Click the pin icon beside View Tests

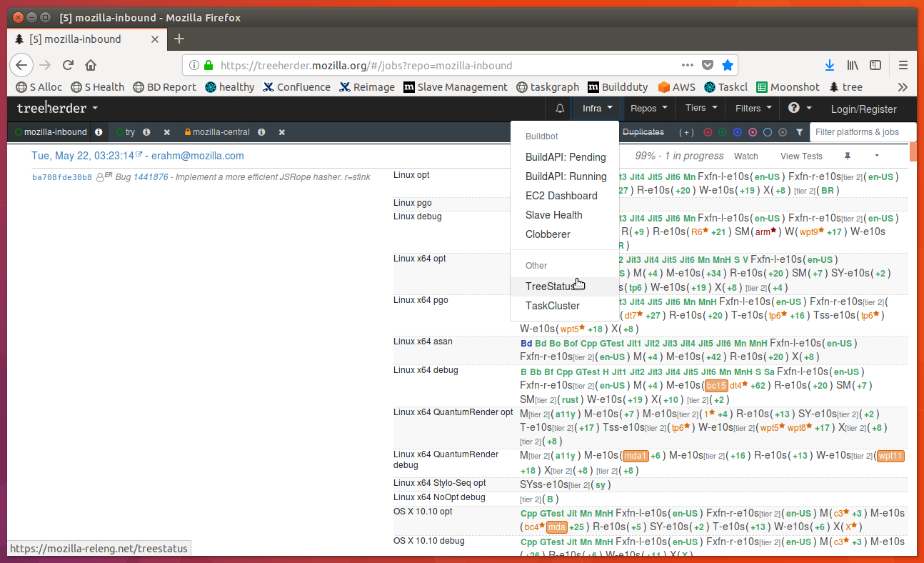click(848, 156)
